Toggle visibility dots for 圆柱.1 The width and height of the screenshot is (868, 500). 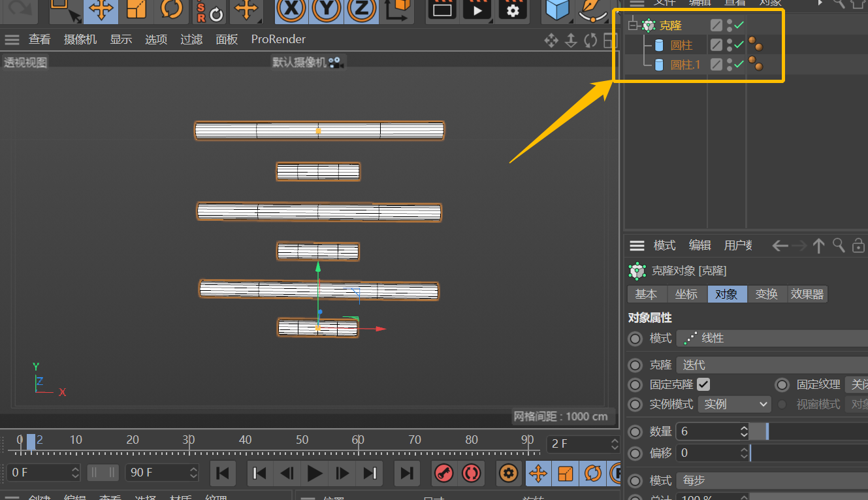coord(729,64)
